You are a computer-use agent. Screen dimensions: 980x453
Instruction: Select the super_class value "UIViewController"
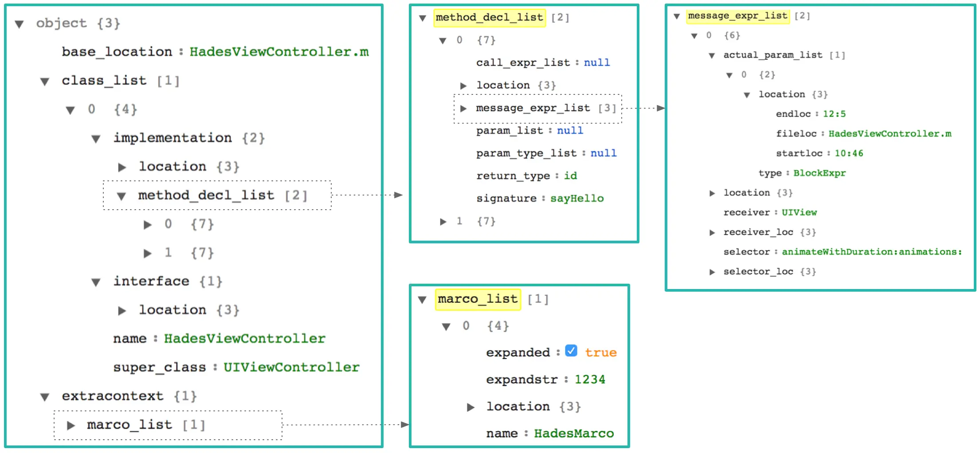(x=291, y=367)
